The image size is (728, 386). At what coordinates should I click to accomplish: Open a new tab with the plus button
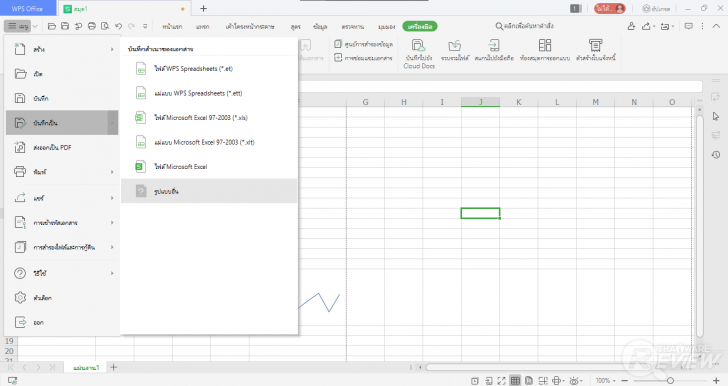(x=203, y=8)
